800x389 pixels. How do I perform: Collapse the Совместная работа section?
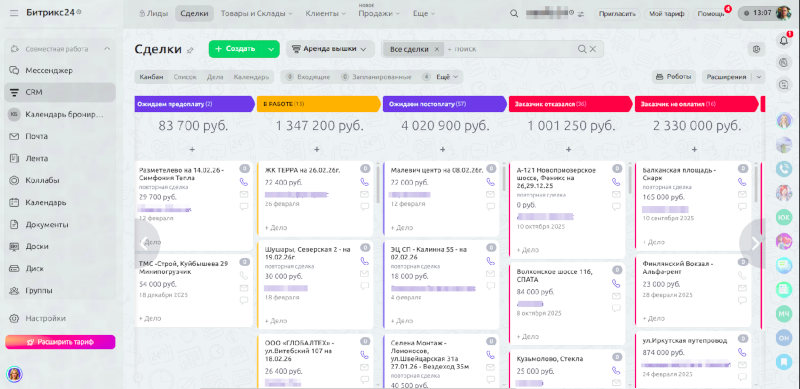(x=107, y=49)
